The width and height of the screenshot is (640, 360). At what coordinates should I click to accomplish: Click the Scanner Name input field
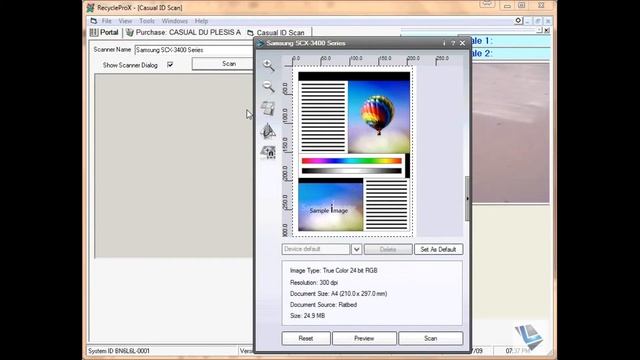click(194, 50)
